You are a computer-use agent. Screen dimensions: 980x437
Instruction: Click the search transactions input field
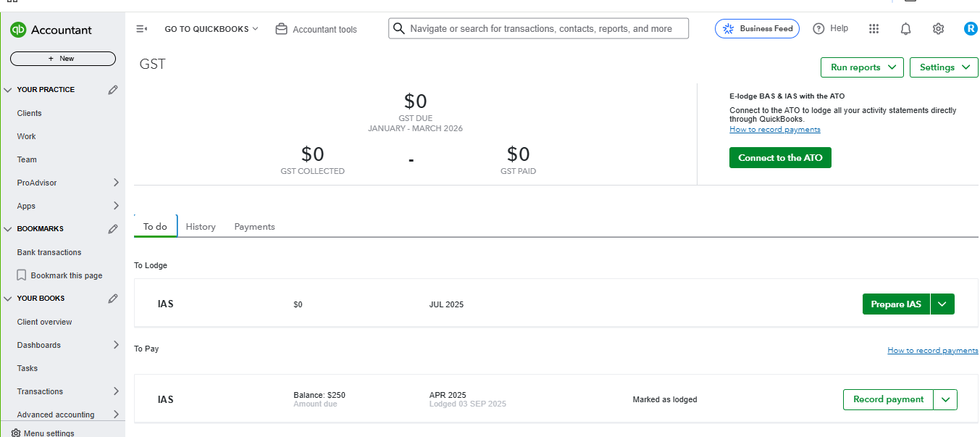click(540, 29)
